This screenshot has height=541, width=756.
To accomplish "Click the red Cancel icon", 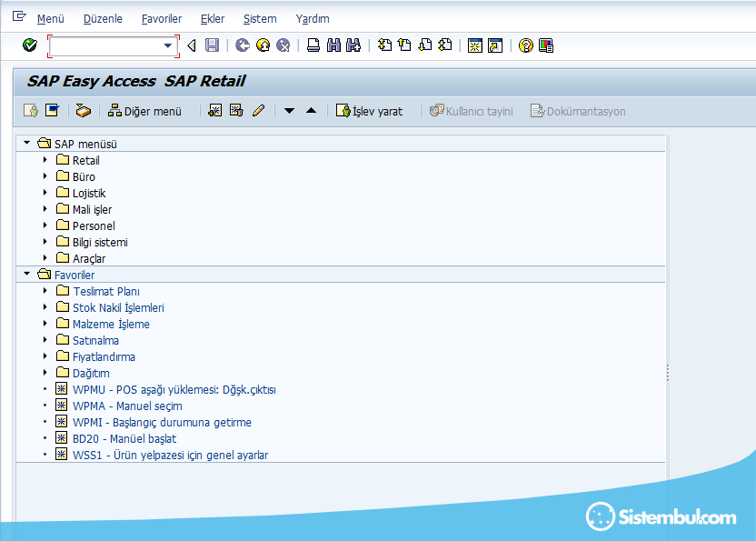I will pyautogui.click(x=283, y=45).
